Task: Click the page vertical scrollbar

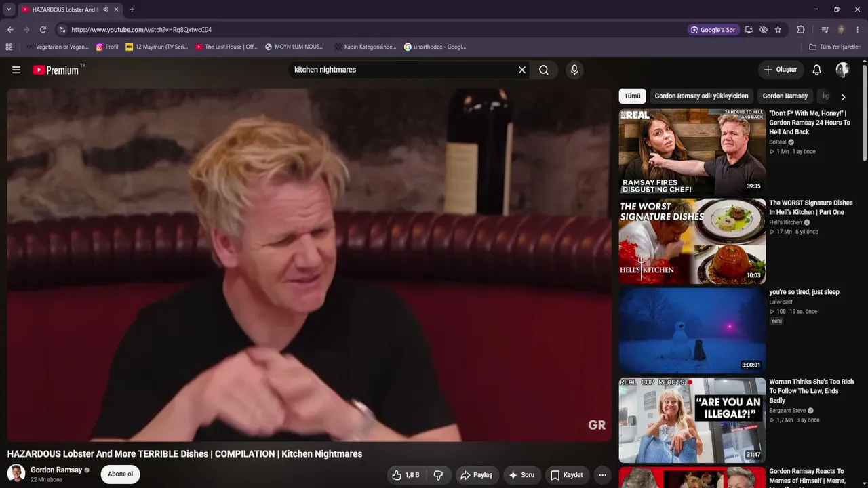Action: point(865,113)
